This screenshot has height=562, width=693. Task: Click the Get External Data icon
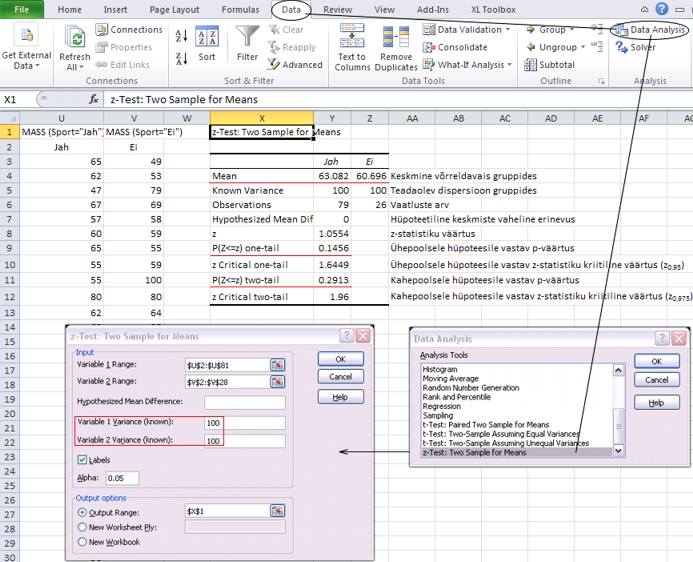[26, 37]
